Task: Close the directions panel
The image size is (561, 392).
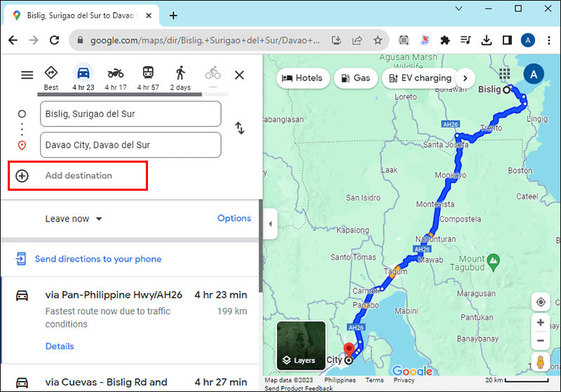Action: point(239,75)
